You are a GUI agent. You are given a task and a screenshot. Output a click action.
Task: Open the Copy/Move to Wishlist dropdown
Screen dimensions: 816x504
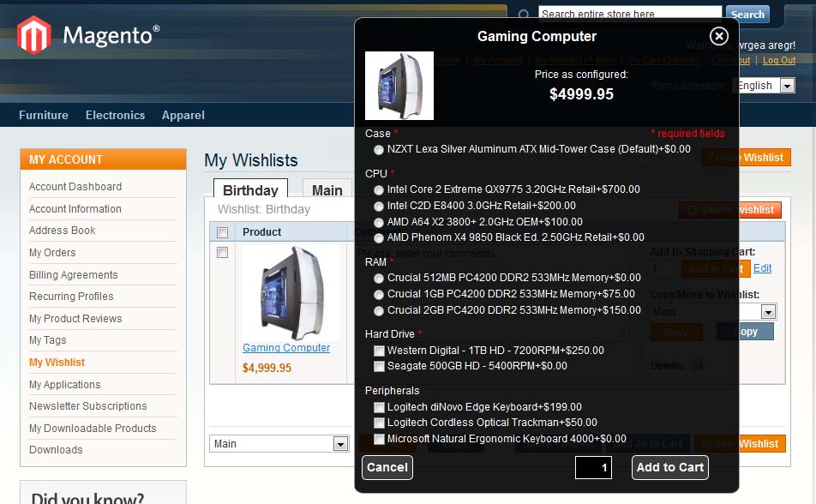pos(714,311)
